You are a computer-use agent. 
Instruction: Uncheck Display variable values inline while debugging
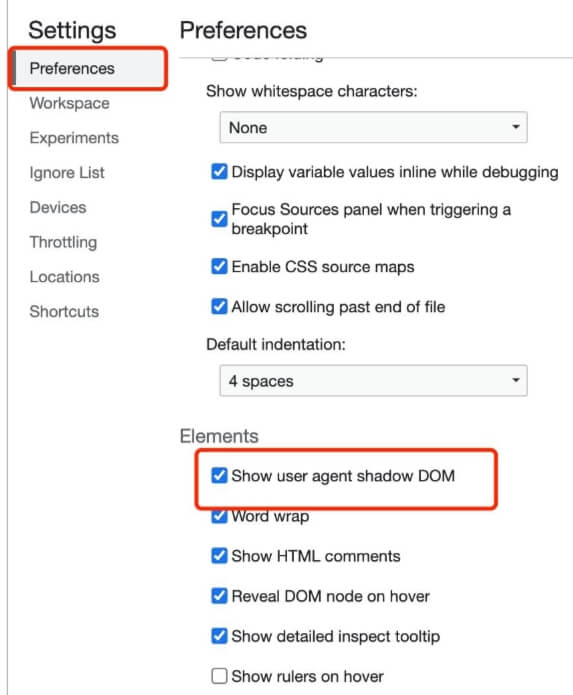click(219, 172)
